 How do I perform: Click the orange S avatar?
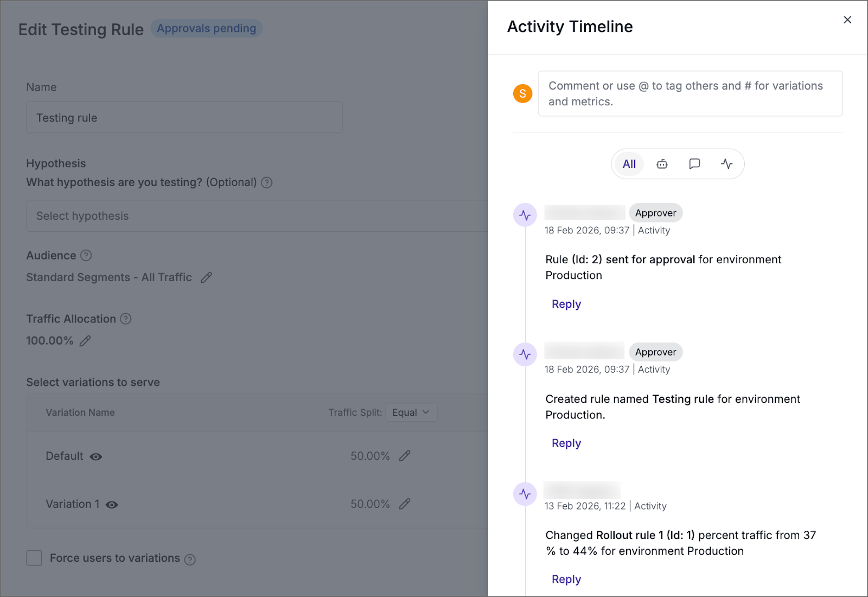coord(522,93)
